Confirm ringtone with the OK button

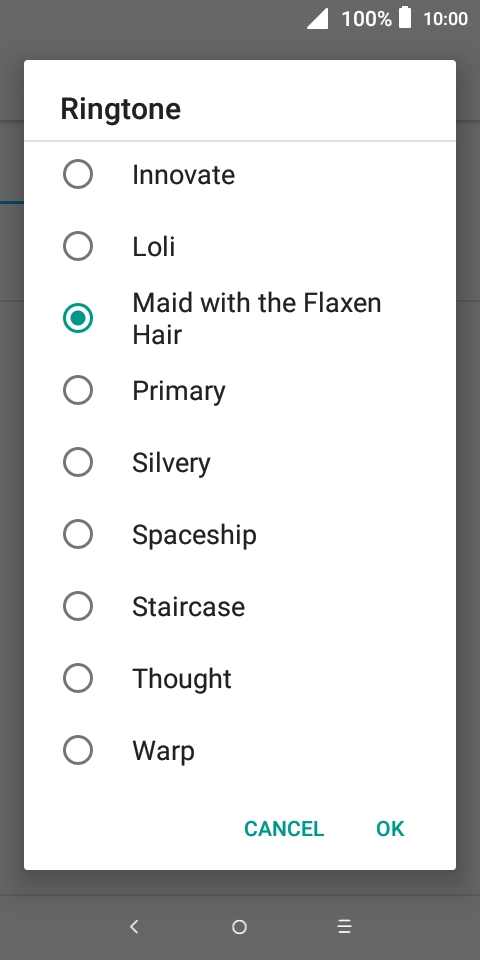pyautogui.click(x=390, y=828)
